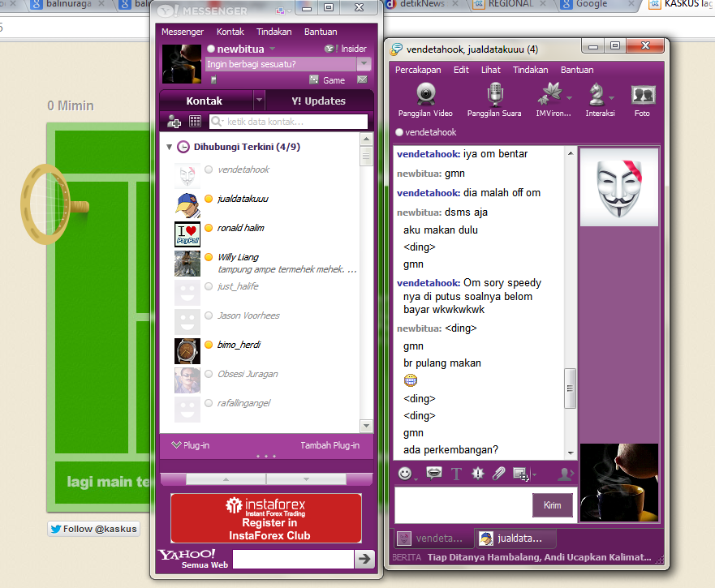The width and height of the screenshot is (715, 588).
Task: Click chat history scrollbar thumb
Action: 570,388
